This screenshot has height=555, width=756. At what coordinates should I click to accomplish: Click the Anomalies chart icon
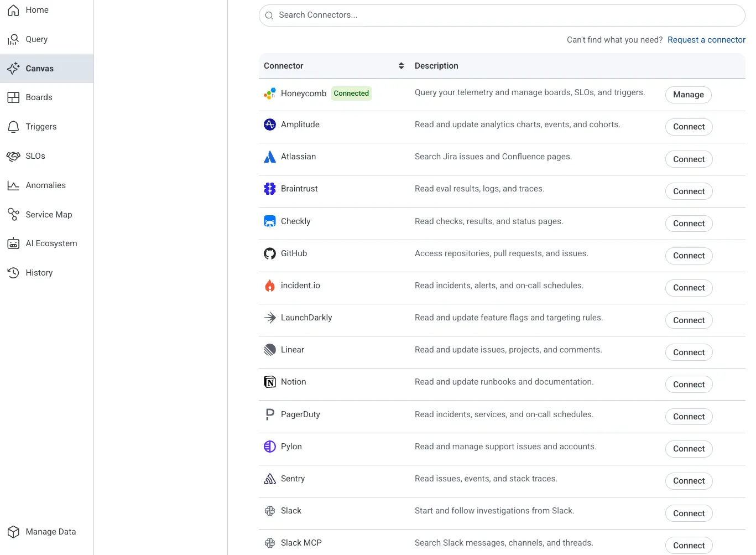click(13, 185)
